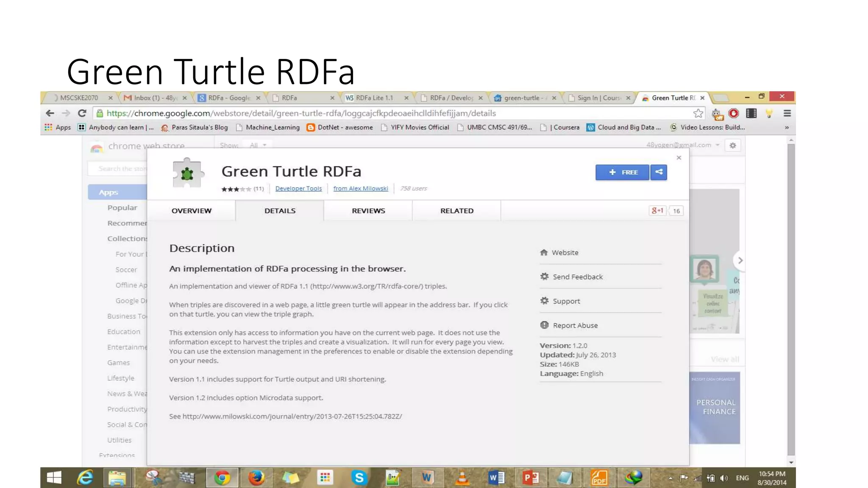
Task: Open the YIFY Movies Official bookmark
Action: 415,127
